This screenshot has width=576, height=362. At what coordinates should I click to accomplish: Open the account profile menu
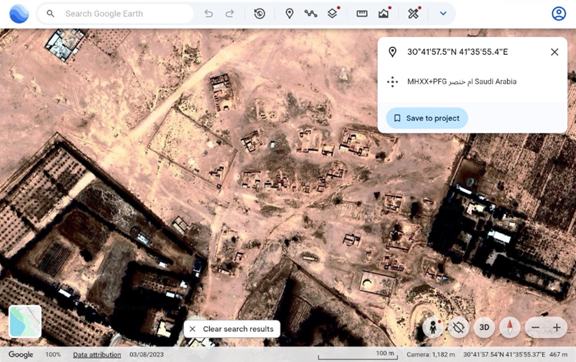[x=559, y=14]
